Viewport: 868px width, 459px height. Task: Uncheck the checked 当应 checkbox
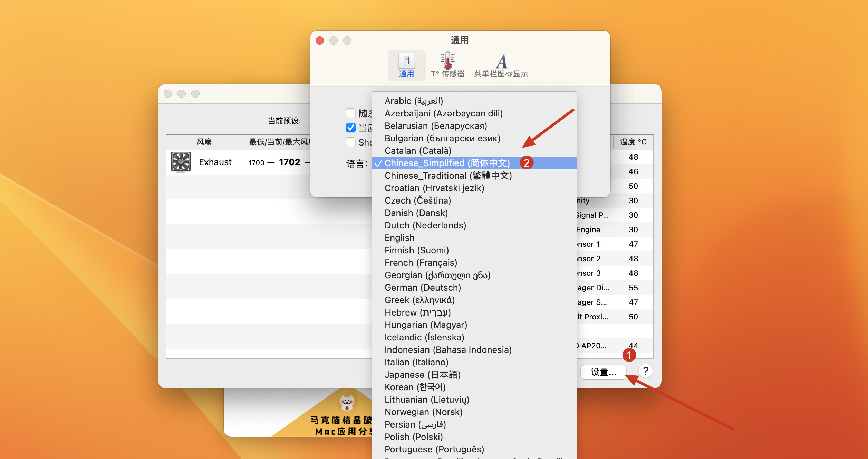pos(350,128)
